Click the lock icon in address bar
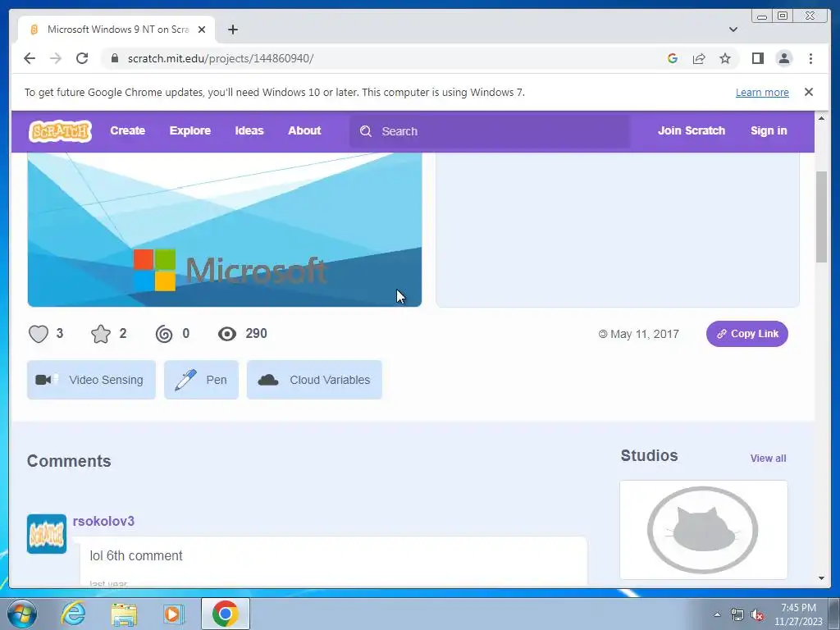The width and height of the screenshot is (840, 630). 114,58
